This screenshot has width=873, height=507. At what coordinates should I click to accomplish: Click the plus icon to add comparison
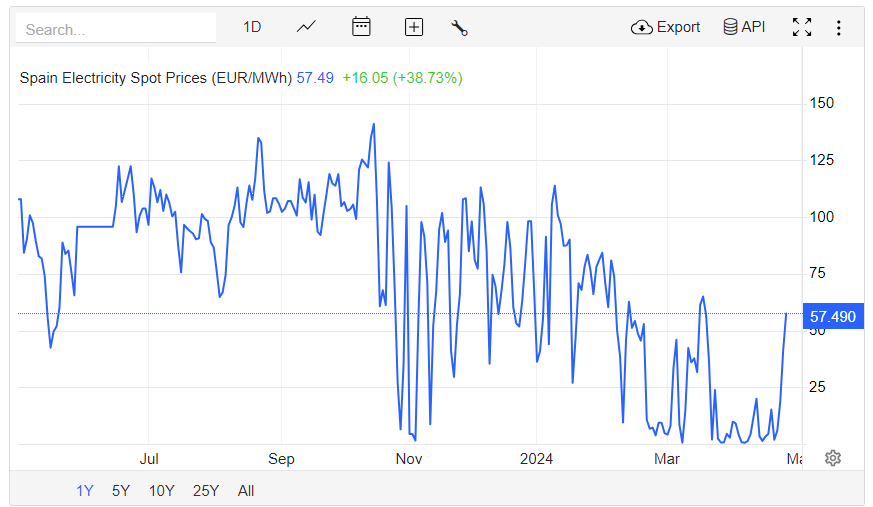(414, 27)
